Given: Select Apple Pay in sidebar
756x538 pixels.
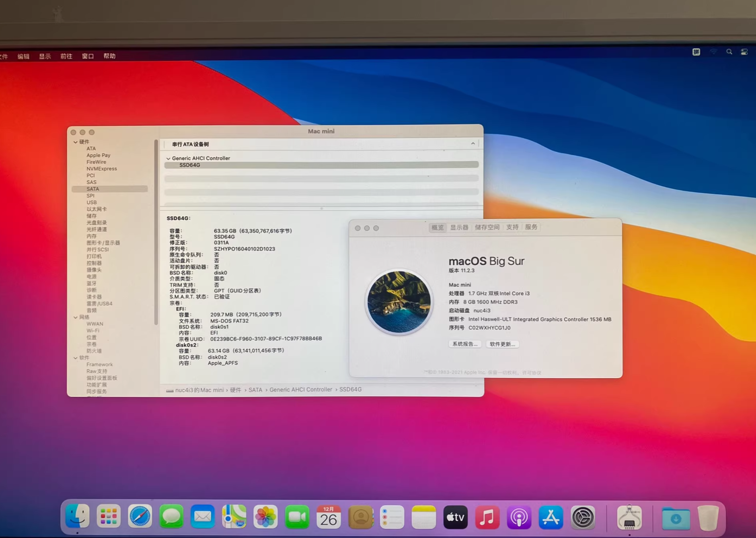Looking at the screenshot, I should point(98,155).
